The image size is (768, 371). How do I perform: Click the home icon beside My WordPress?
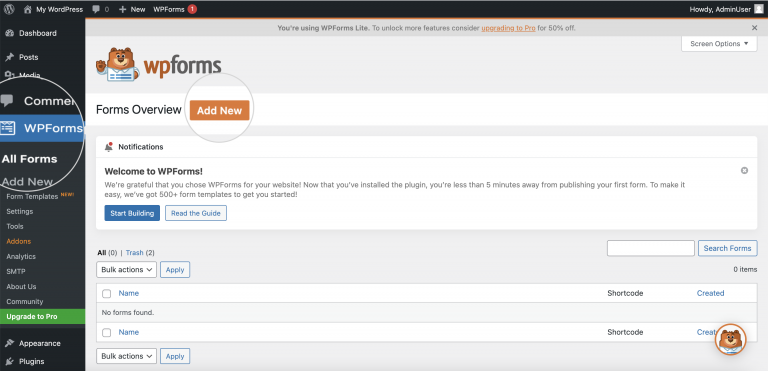[x=27, y=9]
